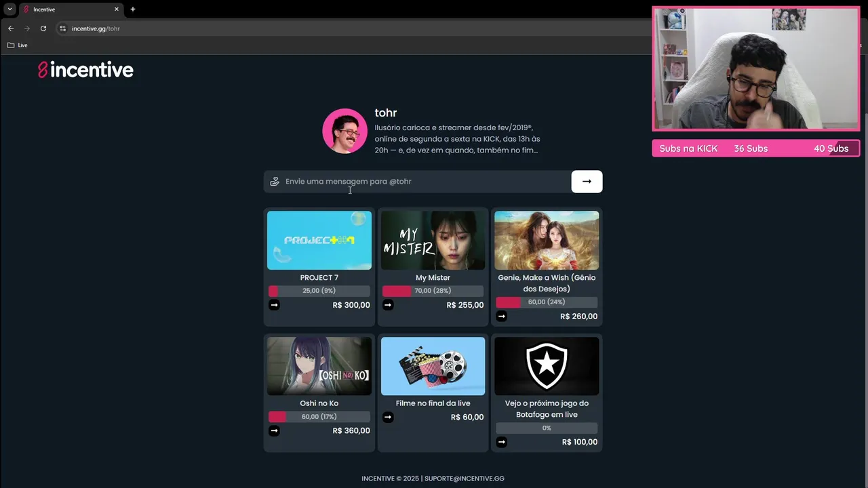
Task: Click the R$ 360,00 price
Action: pyautogui.click(x=351, y=431)
